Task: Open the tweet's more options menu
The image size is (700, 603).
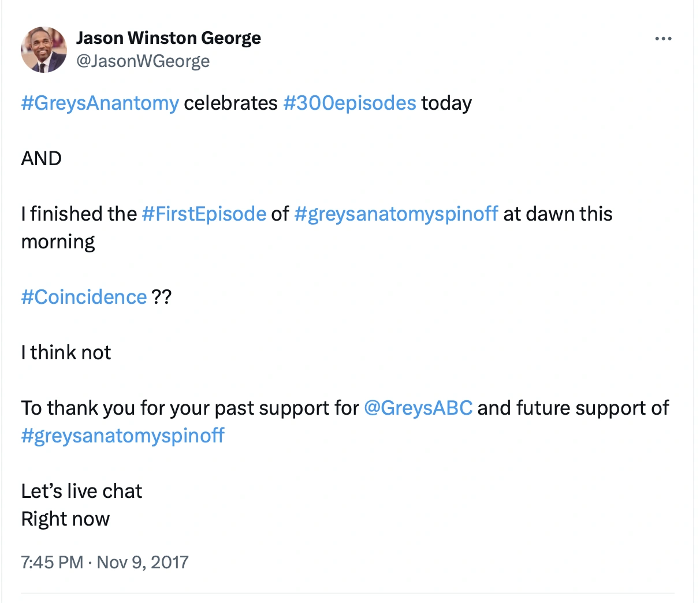Action: coord(663,39)
